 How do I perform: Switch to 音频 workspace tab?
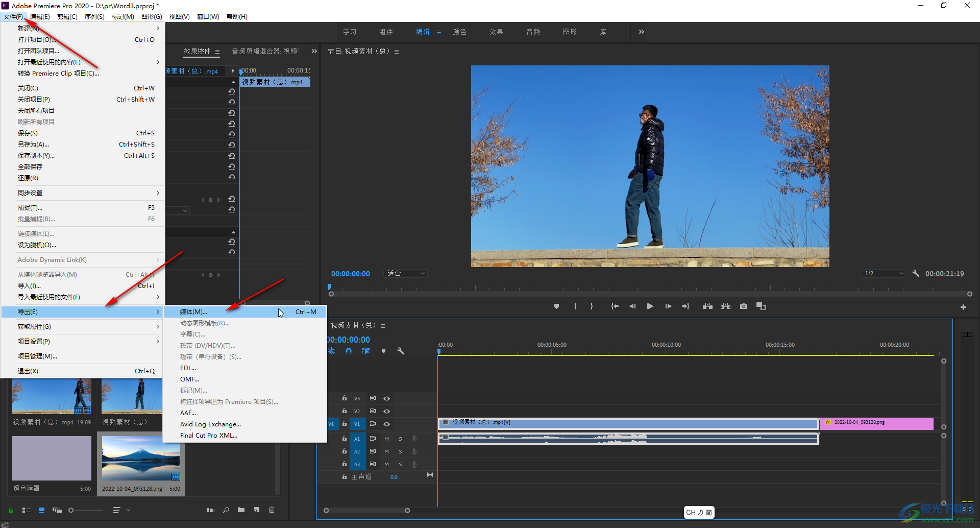533,32
